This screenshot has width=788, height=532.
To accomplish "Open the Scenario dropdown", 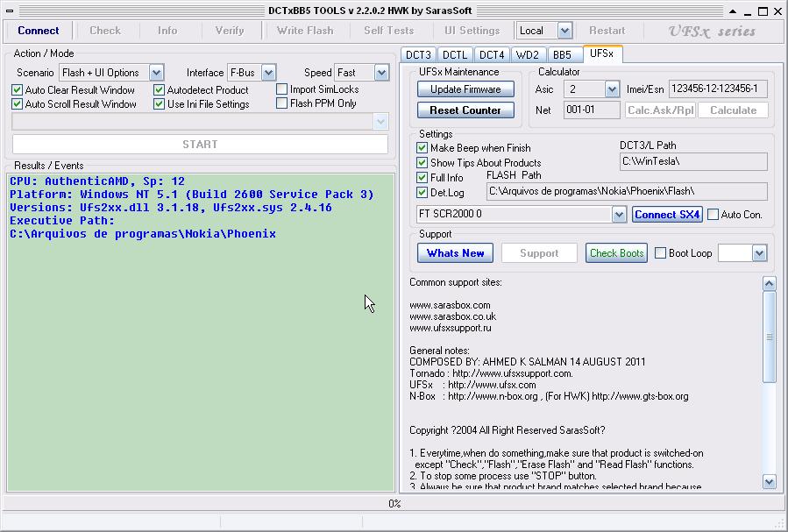I will [156, 73].
